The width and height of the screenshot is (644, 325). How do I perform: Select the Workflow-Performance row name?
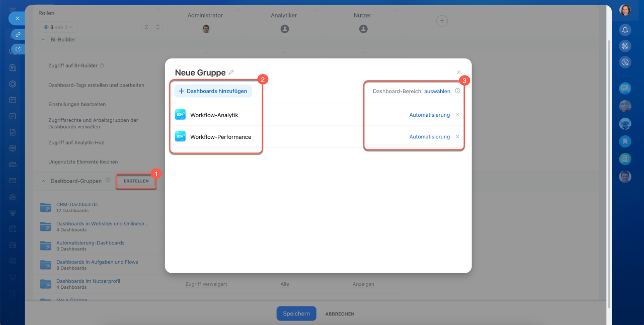pos(221,137)
